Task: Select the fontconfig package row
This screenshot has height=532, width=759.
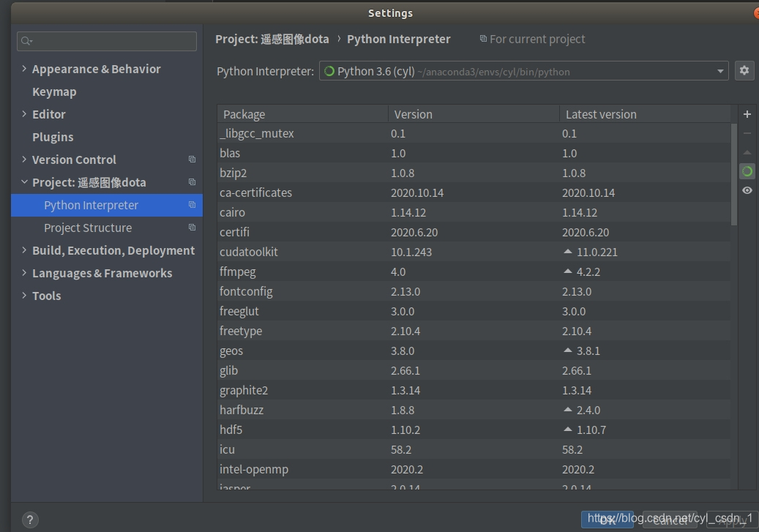Action: (x=474, y=291)
